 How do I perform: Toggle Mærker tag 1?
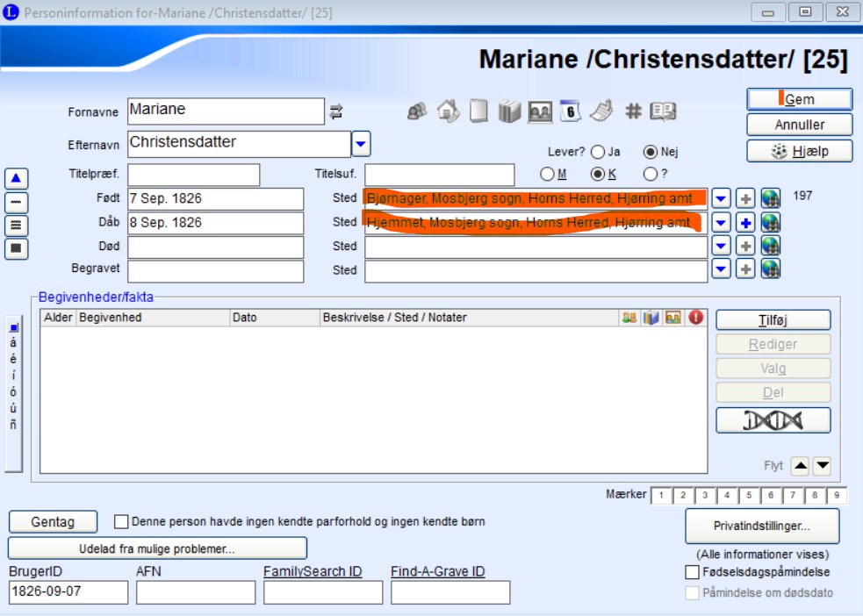coord(661,496)
